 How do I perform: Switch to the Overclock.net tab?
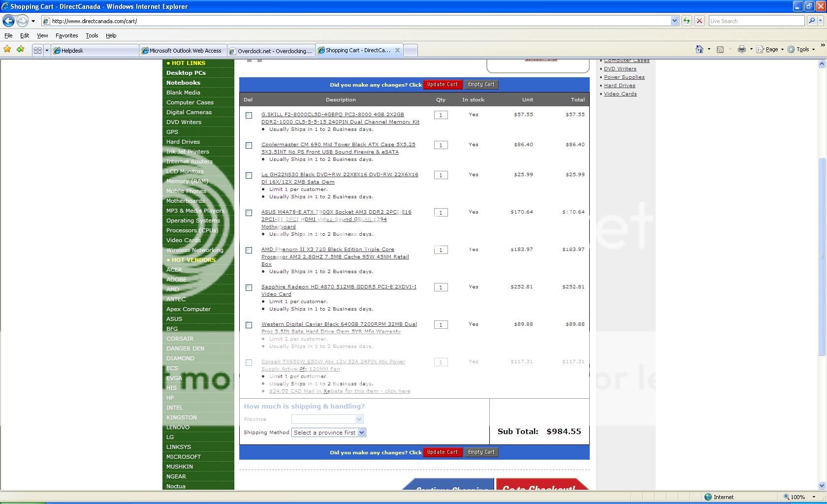tap(271, 51)
